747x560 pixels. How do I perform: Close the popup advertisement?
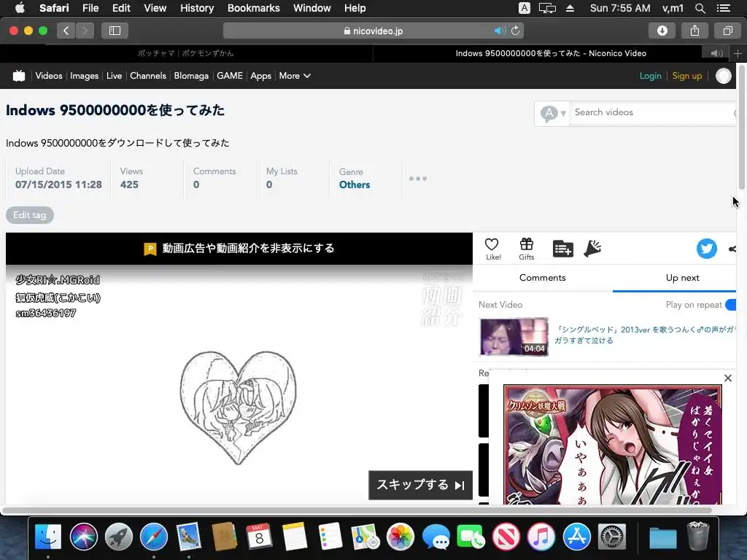[x=727, y=378]
